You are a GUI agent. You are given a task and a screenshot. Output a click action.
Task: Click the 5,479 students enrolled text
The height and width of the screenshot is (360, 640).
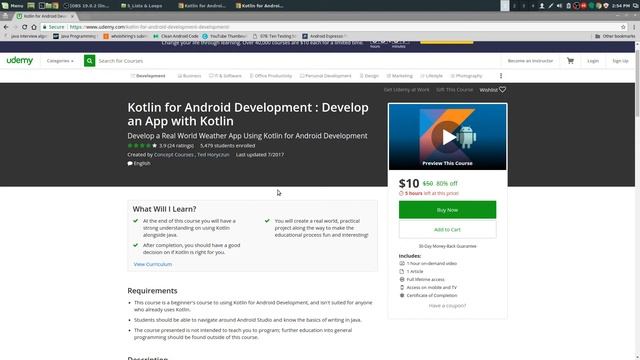coord(227,146)
